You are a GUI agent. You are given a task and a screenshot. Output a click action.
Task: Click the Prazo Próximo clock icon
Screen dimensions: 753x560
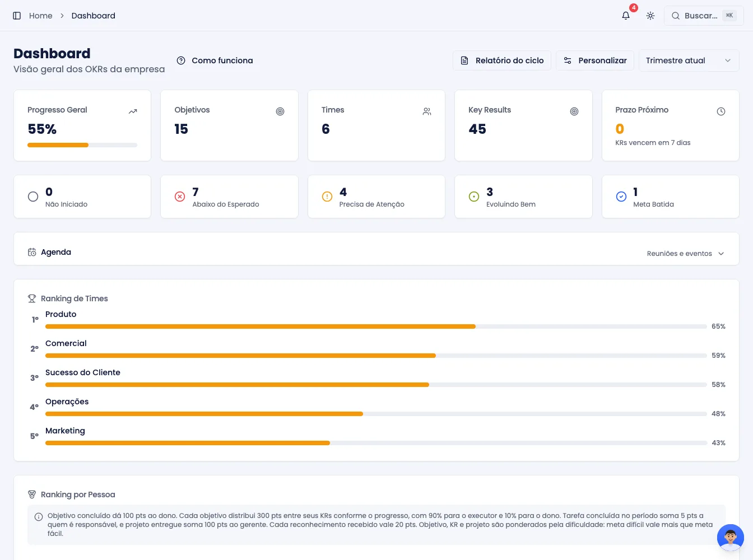click(x=721, y=111)
